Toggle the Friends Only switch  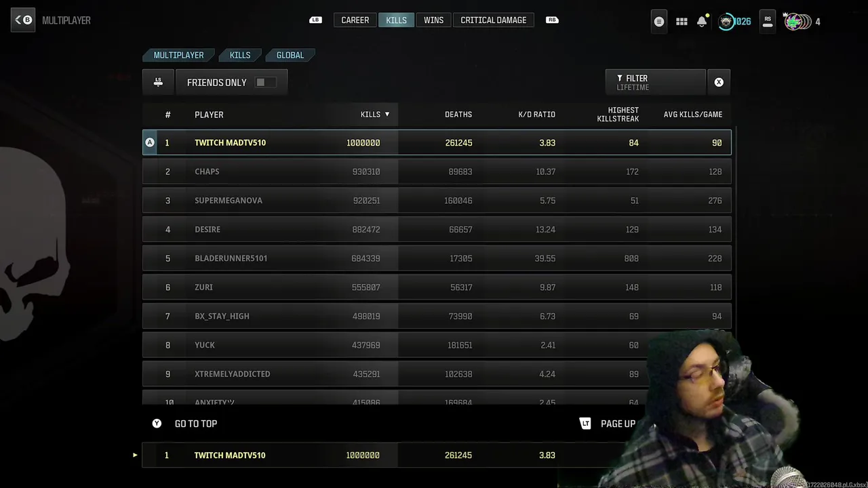coord(265,82)
